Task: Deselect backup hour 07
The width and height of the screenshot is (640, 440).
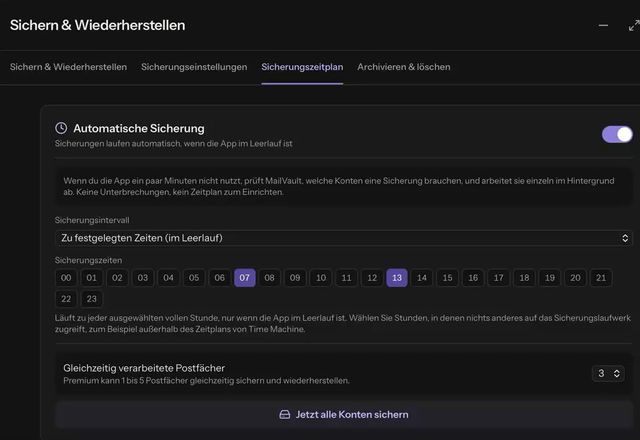Action: (x=245, y=278)
